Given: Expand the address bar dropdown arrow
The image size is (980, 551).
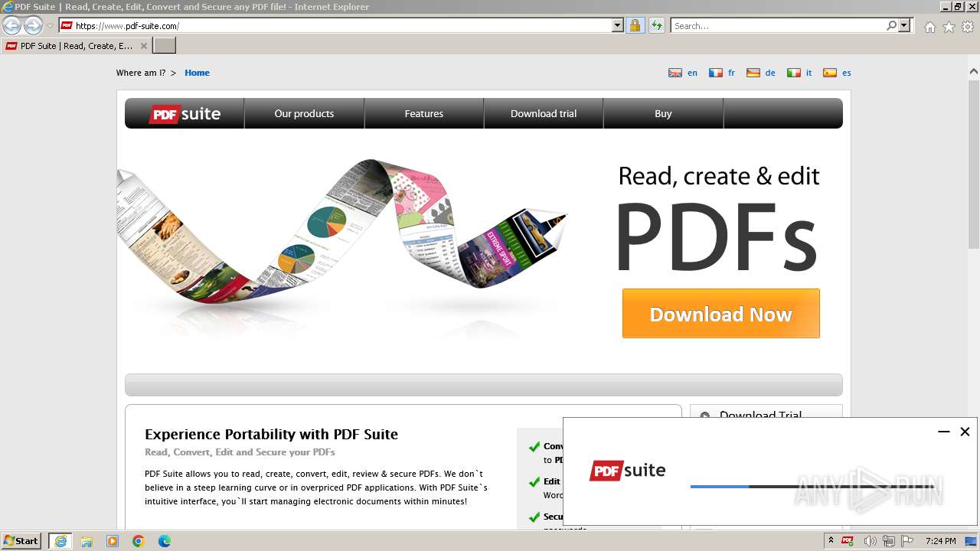Looking at the screenshot, I should (x=618, y=26).
